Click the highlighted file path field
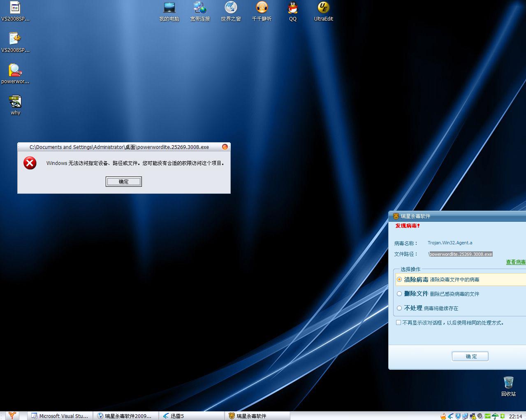 (x=461, y=254)
